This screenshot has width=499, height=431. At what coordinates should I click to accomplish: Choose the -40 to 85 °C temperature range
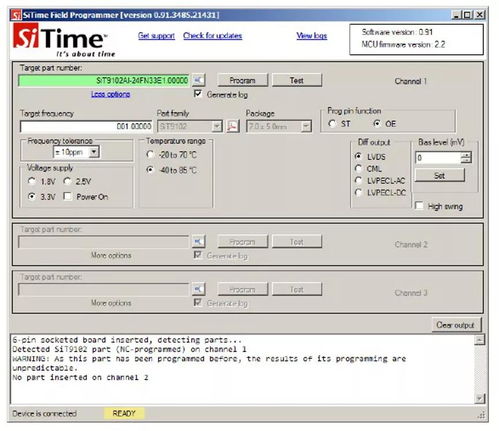click(150, 170)
